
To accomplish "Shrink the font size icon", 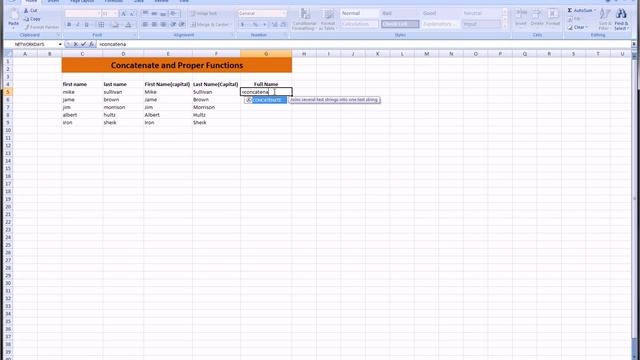I will point(132,14).
